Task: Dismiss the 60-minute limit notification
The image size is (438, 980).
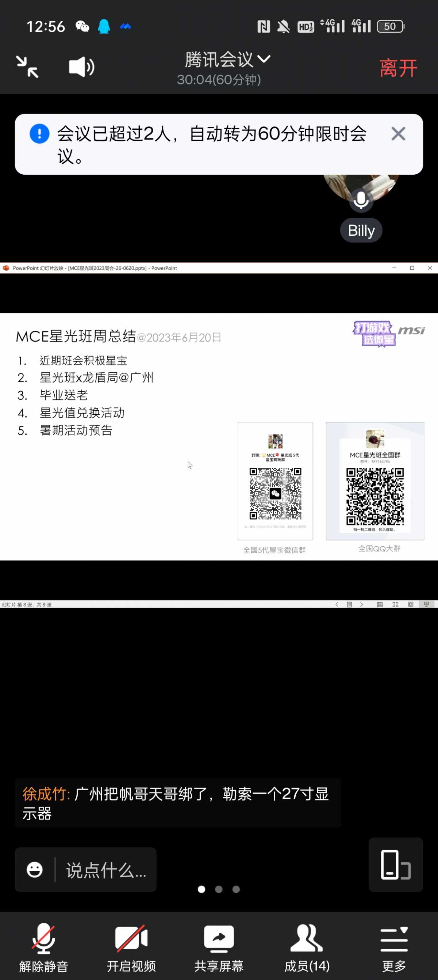Action: (398, 134)
